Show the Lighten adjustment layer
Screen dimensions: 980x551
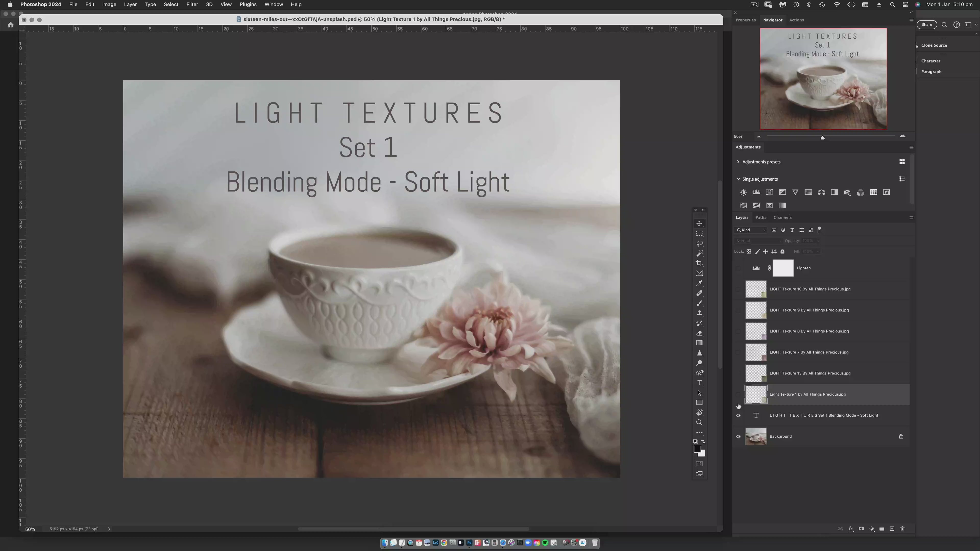click(738, 268)
